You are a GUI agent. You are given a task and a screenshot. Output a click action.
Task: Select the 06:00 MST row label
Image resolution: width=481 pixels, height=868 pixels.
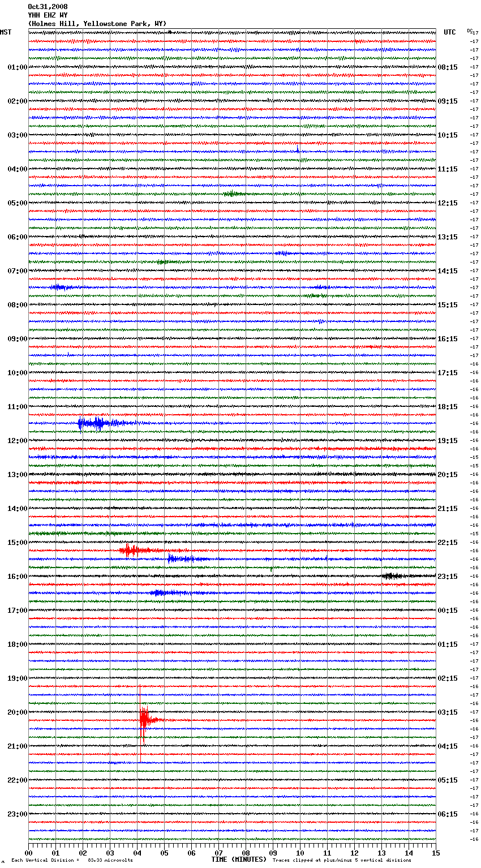[x=18, y=237]
